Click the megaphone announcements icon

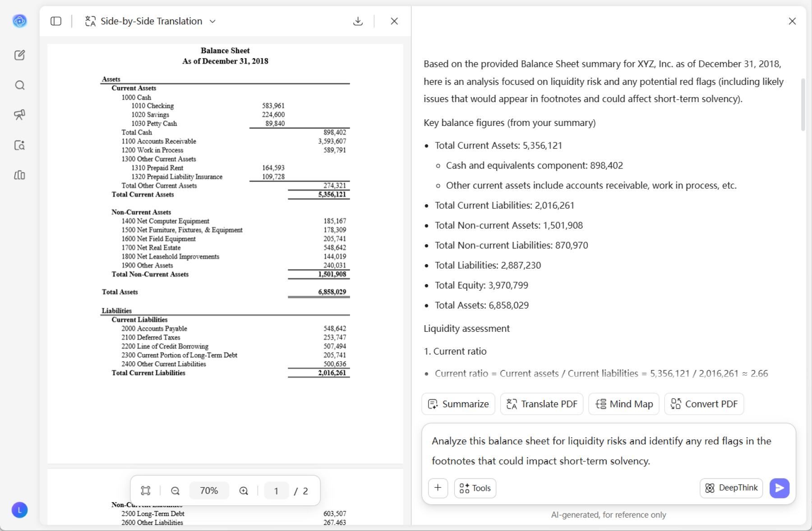[x=19, y=115]
